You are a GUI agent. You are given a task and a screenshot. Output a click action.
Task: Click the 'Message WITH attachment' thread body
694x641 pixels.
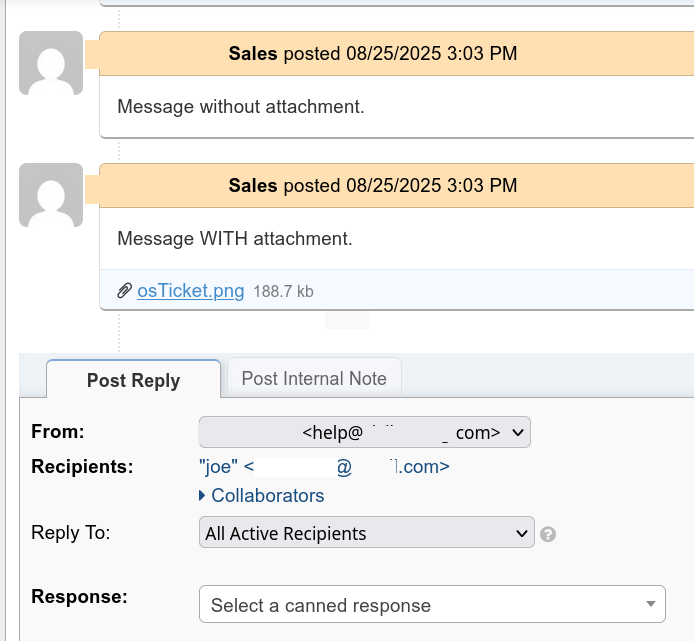(397, 239)
